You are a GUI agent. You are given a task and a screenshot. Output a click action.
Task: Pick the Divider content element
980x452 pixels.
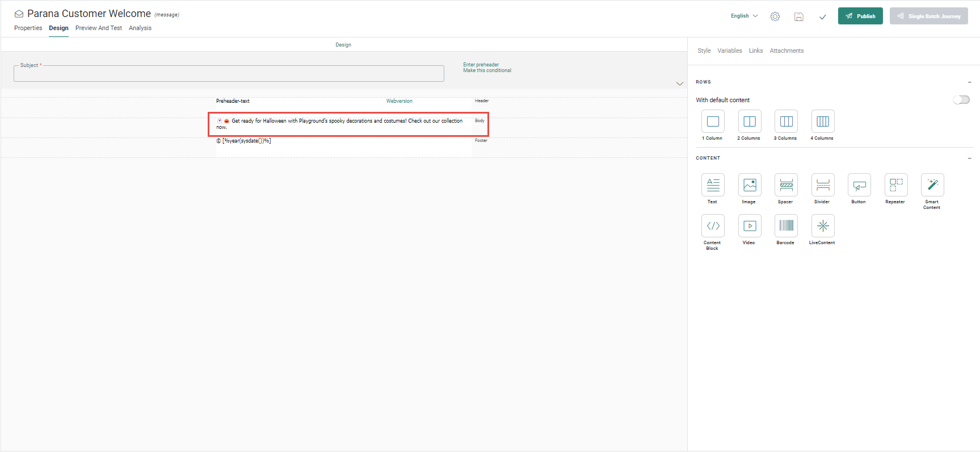pyautogui.click(x=823, y=185)
